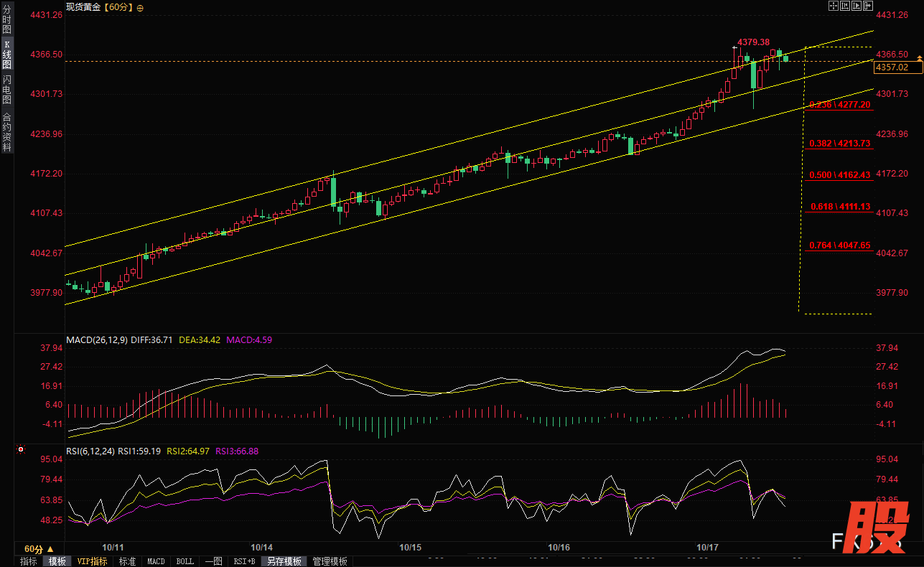Click the small red sun icon beside RSI
Image resolution: width=924 pixels, height=567 pixels.
point(21,450)
